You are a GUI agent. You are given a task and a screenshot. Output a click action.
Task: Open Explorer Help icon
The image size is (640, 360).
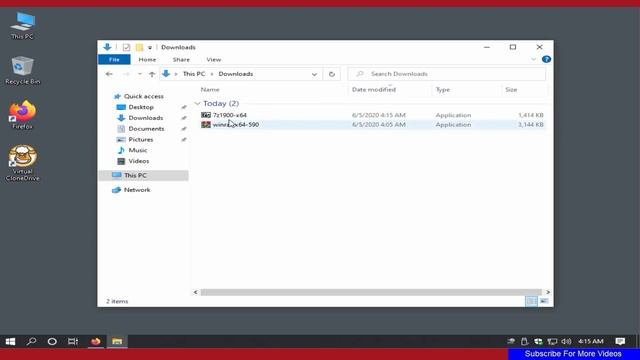pos(546,60)
